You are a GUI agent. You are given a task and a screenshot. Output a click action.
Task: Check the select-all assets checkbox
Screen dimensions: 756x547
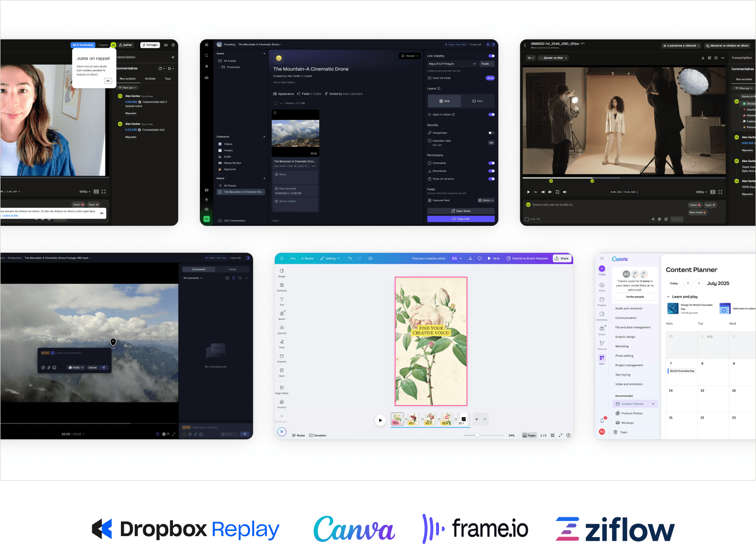[275, 103]
